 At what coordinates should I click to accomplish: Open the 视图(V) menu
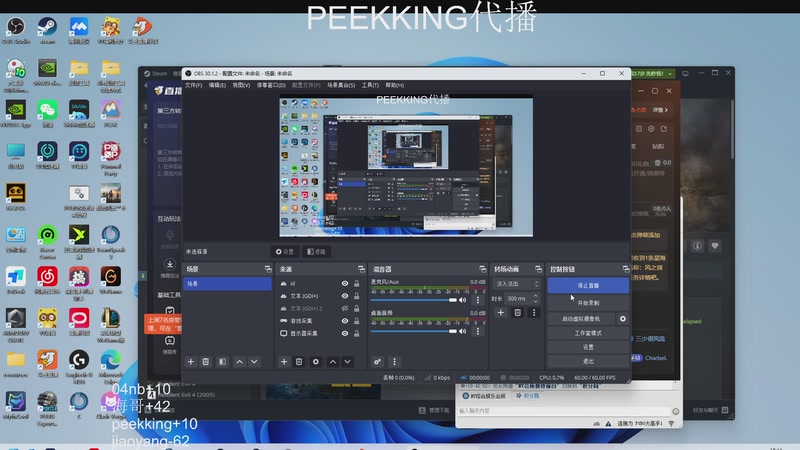(x=241, y=85)
